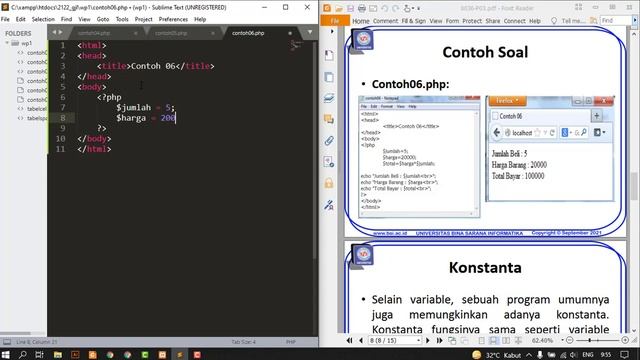Open Foxit's attachments paperclip panel
Viewport: 640px width, 360px height.
click(x=329, y=140)
